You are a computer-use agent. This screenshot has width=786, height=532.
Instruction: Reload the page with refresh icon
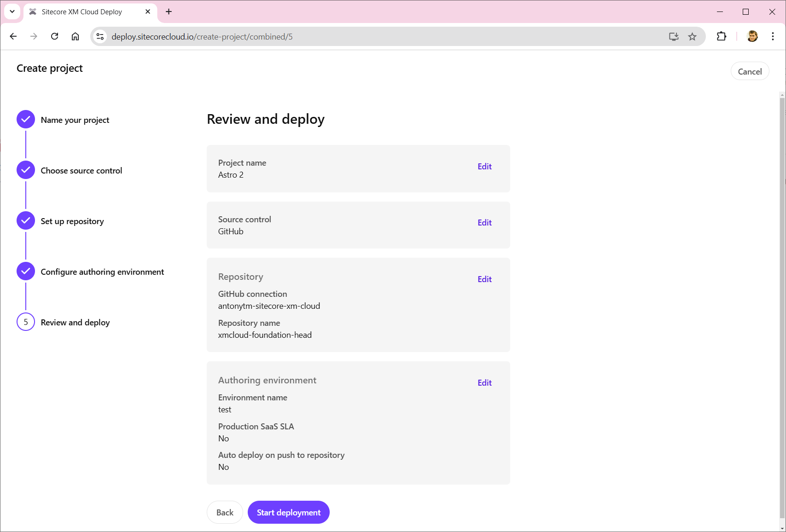pos(54,36)
